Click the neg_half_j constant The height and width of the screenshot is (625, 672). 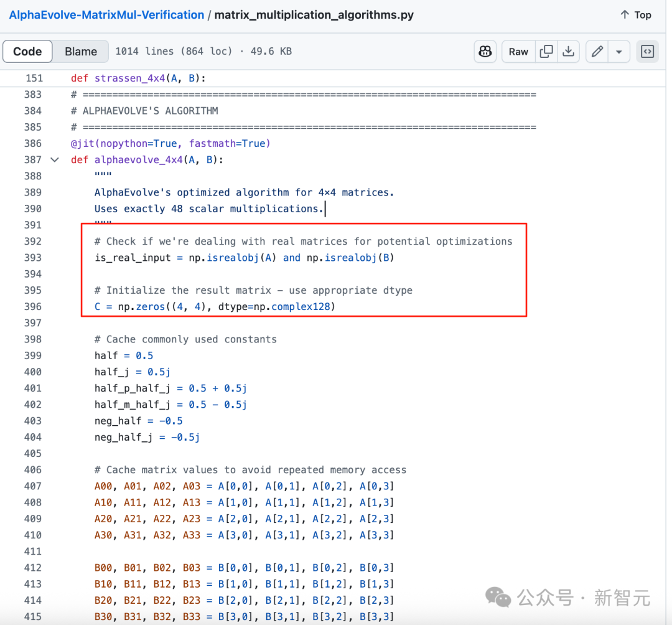pyautogui.click(x=123, y=437)
